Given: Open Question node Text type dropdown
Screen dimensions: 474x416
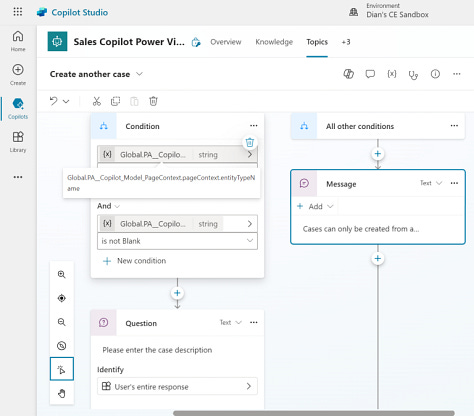Looking at the screenshot, I should 230,322.
